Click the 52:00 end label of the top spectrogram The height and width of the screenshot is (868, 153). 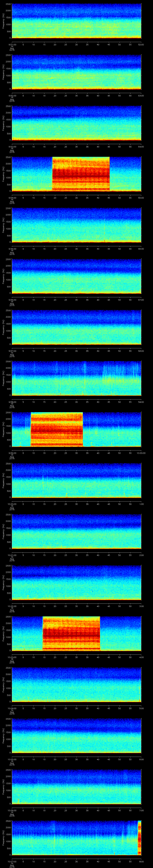click(141, 44)
